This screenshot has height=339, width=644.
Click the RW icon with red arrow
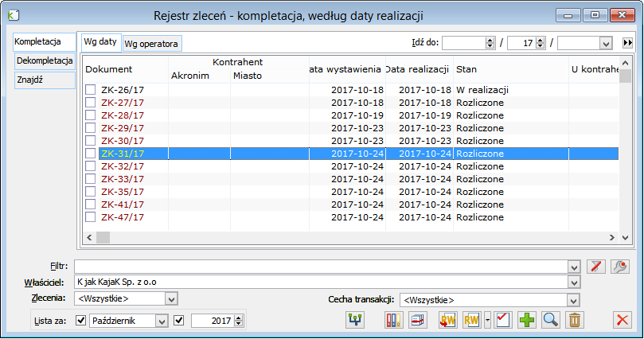pos(447,320)
